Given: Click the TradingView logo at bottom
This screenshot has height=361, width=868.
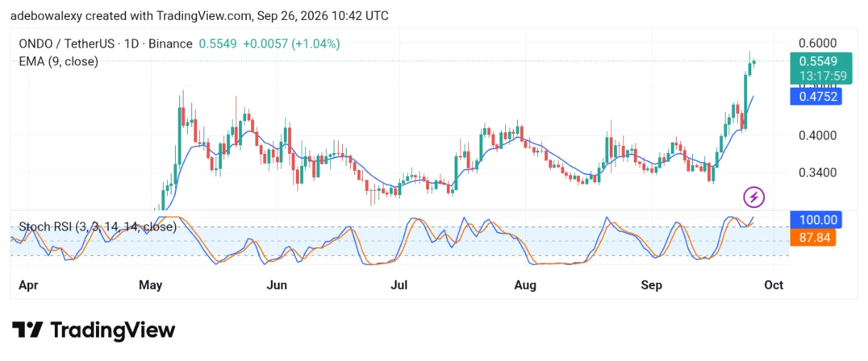Looking at the screenshot, I should coord(93,330).
